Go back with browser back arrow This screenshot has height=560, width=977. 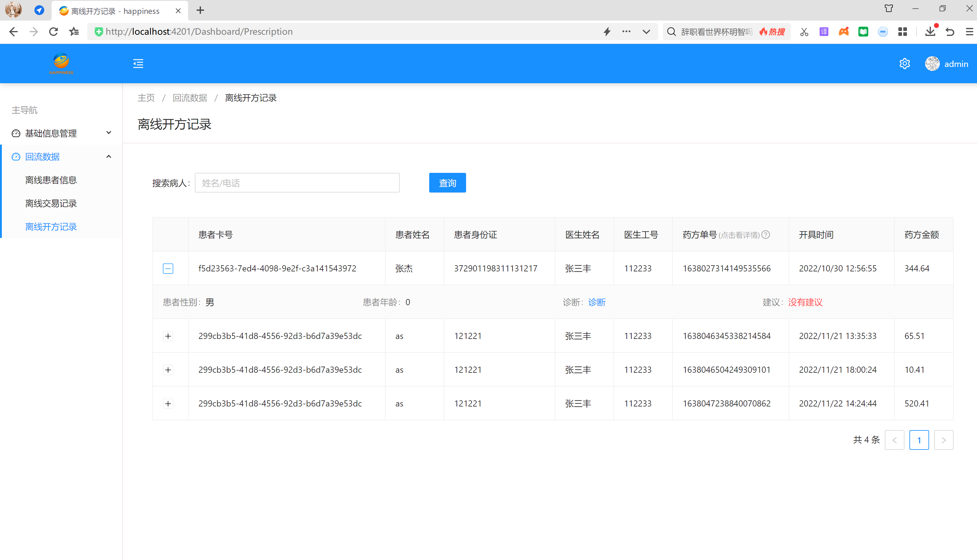tap(14, 32)
